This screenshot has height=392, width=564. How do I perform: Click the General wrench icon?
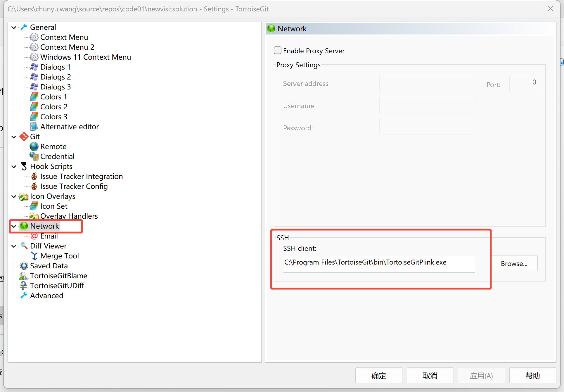pos(24,27)
